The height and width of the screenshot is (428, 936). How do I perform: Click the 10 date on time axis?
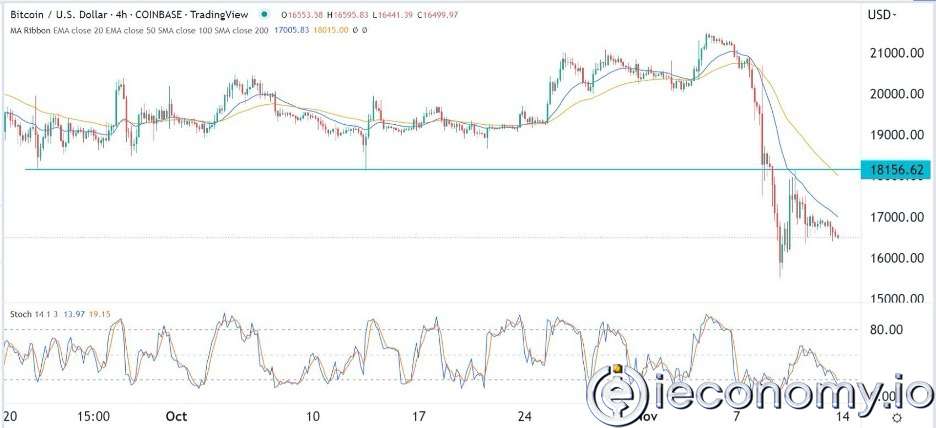click(313, 416)
